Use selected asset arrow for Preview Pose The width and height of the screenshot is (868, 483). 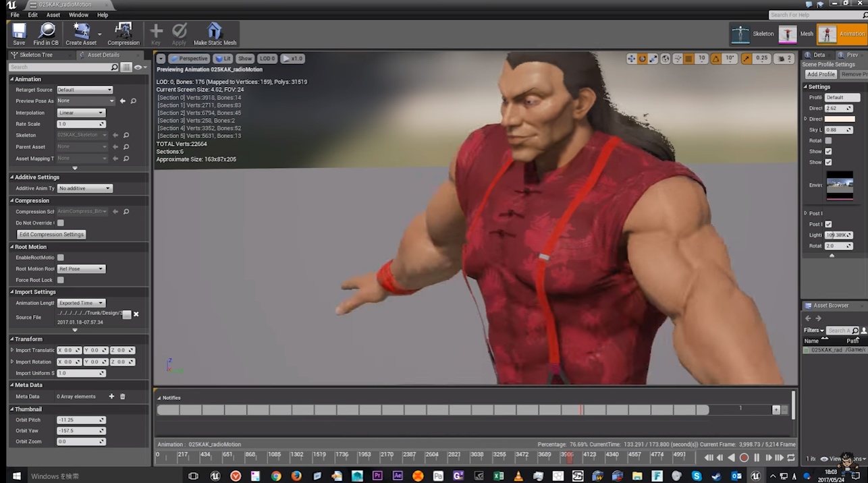[x=122, y=101]
